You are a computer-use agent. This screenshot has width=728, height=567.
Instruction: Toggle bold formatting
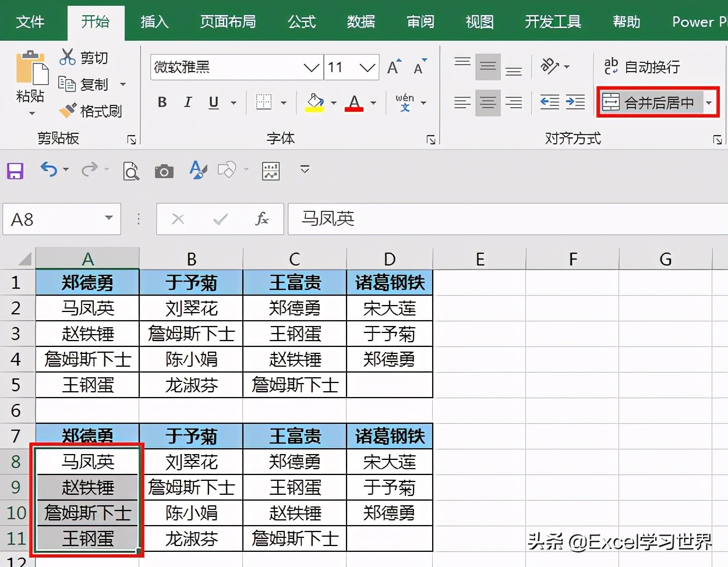[162, 102]
